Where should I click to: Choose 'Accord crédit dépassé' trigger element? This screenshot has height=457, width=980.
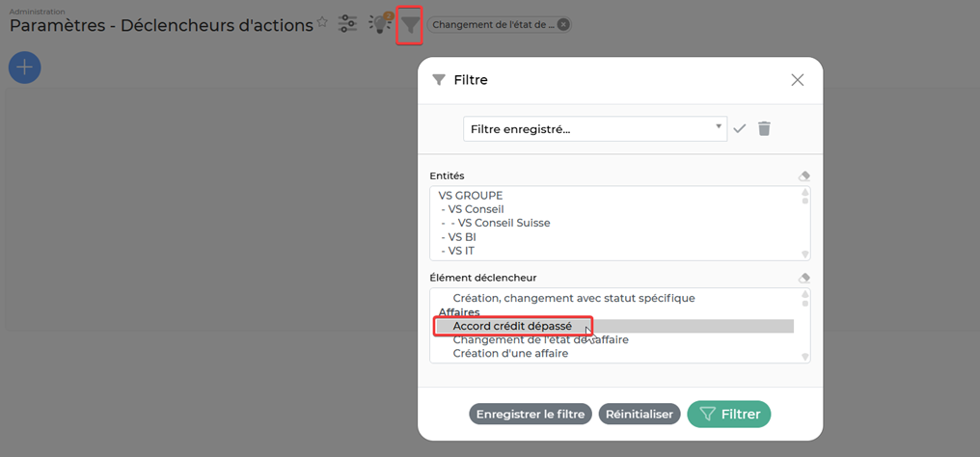tap(512, 327)
